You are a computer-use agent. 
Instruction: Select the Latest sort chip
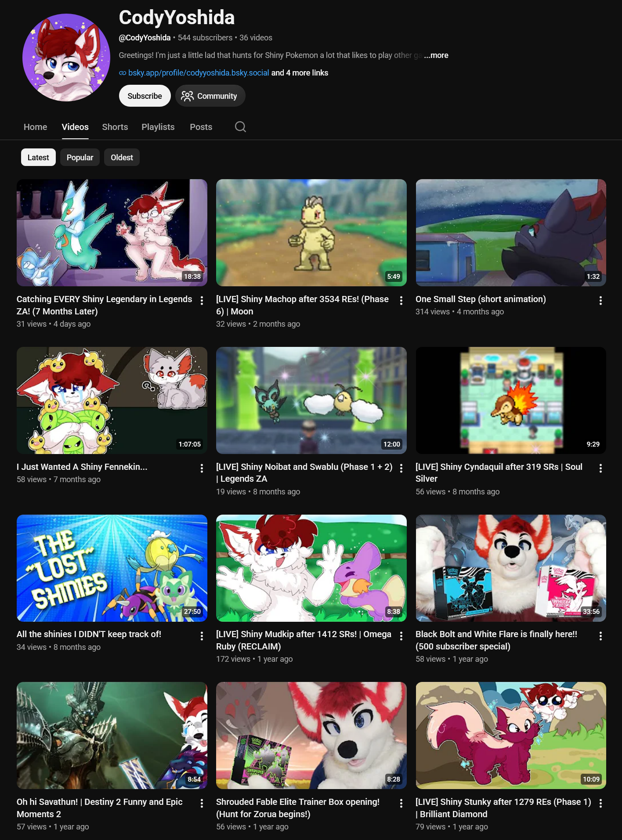(38, 157)
